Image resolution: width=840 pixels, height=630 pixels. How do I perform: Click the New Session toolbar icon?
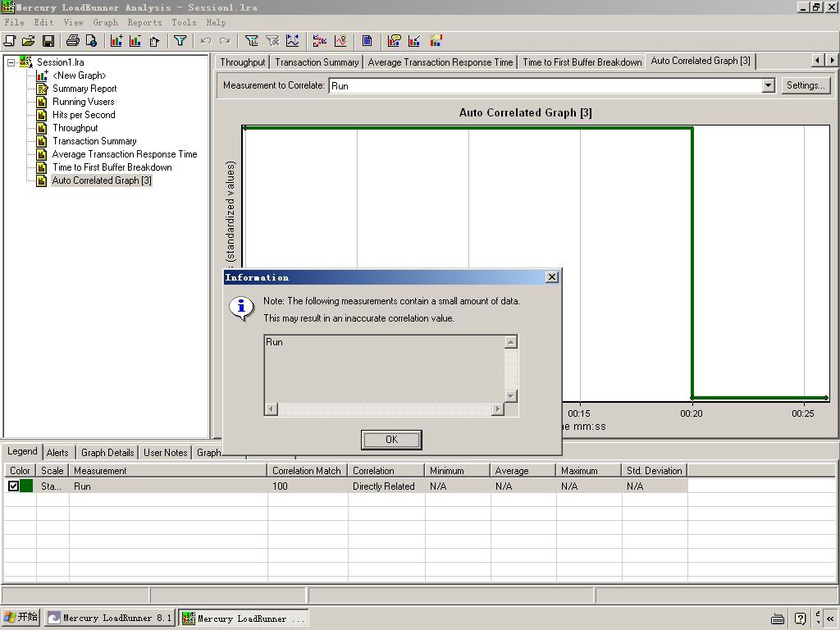(10, 41)
